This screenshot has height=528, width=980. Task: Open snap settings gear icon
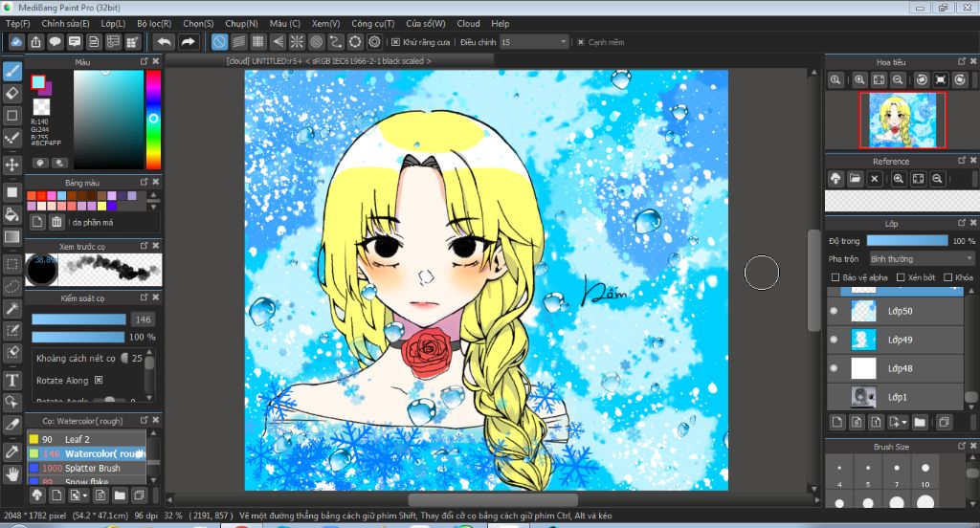coord(374,42)
